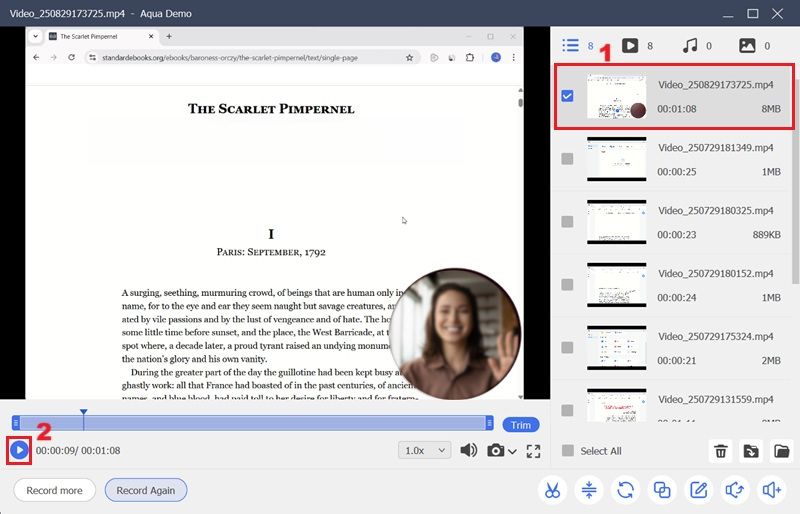Click Record more button
This screenshot has height=514, width=800.
(x=55, y=490)
